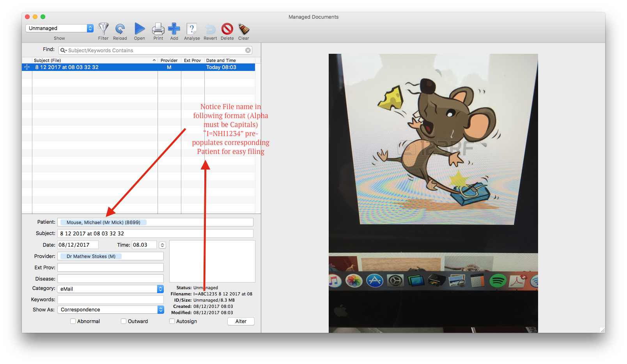Clear with the broom icon
Image resolution: width=627 pixels, height=364 pixels.
click(x=244, y=28)
